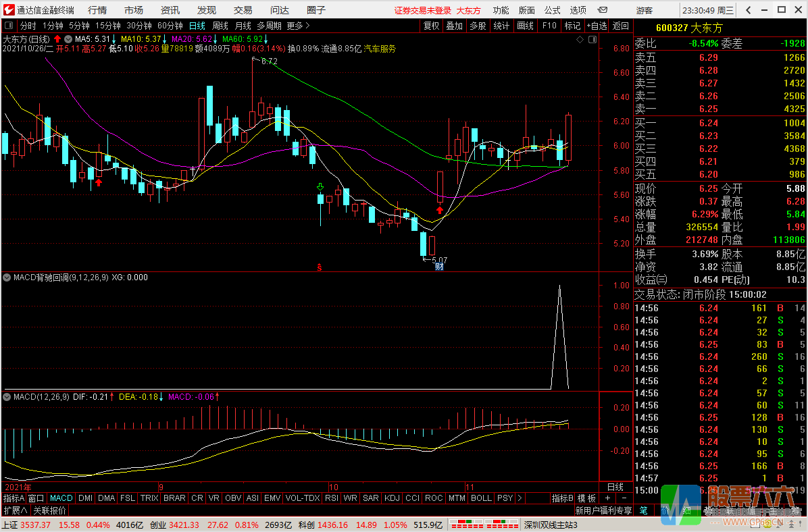
Task: Click the red up arrow beside 大东方(日线)
Action: [x=57, y=38]
